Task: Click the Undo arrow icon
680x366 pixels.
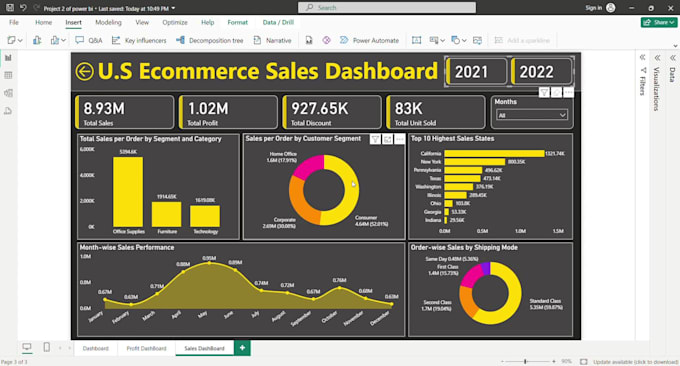Action: click(23, 7)
